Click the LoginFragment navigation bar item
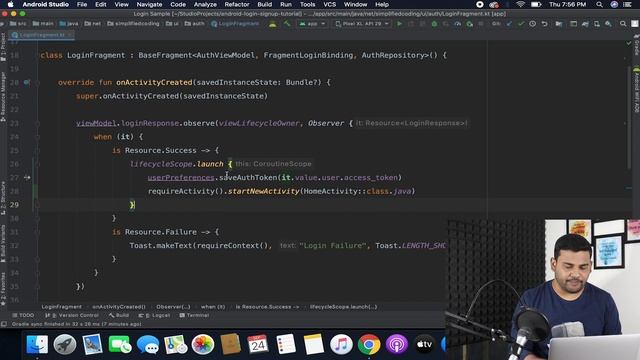 click(x=235, y=24)
